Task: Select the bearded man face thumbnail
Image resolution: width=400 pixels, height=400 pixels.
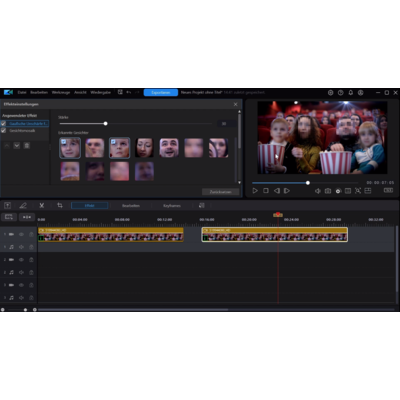Action: [169, 148]
